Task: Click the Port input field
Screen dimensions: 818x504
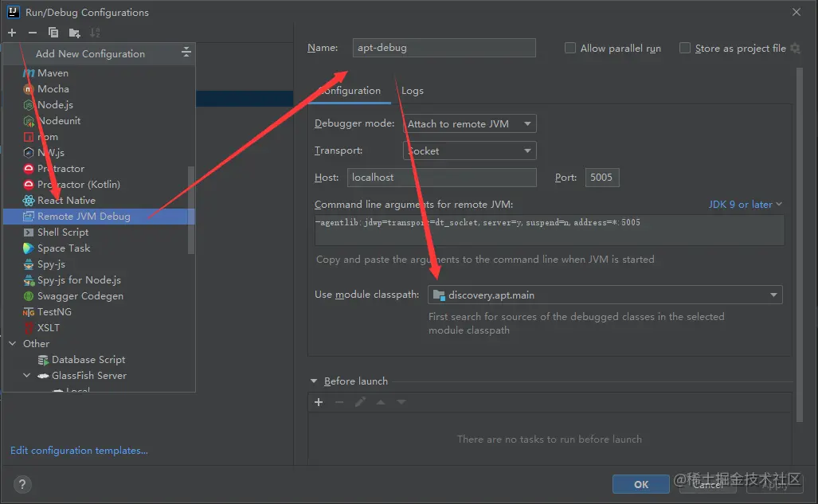Action: [x=602, y=178]
